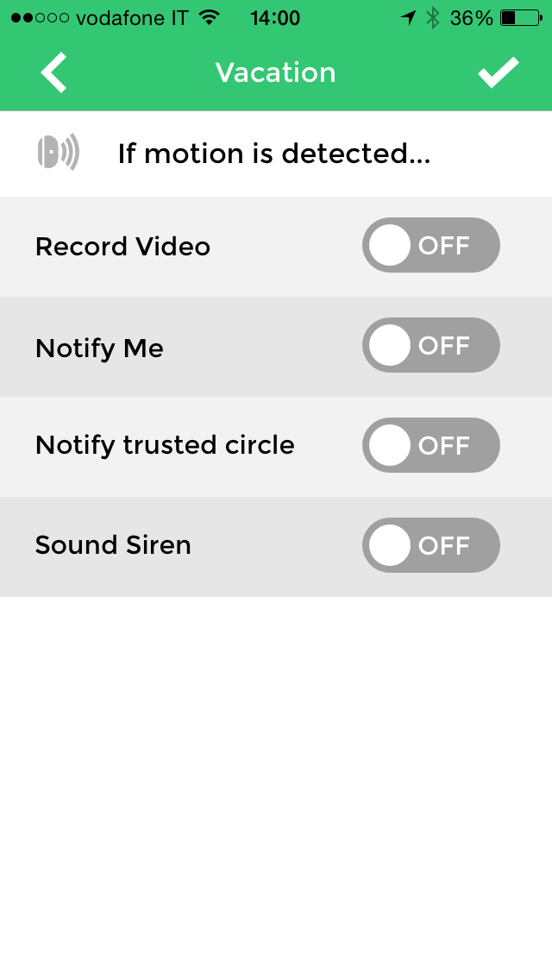Tap the 'If motion is detected...' heading
Image resolution: width=552 pixels, height=980 pixels.
[274, 154]
